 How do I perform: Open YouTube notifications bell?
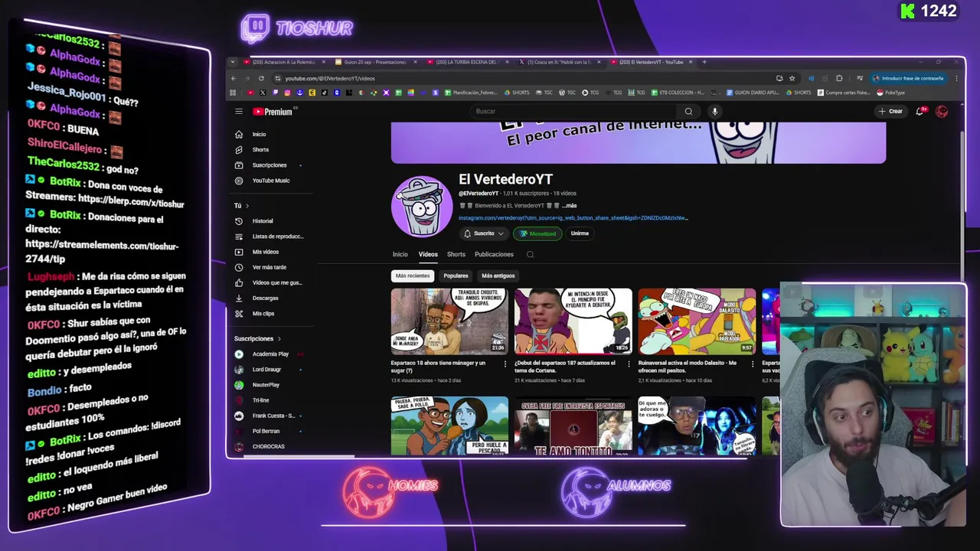click(920, 112)
